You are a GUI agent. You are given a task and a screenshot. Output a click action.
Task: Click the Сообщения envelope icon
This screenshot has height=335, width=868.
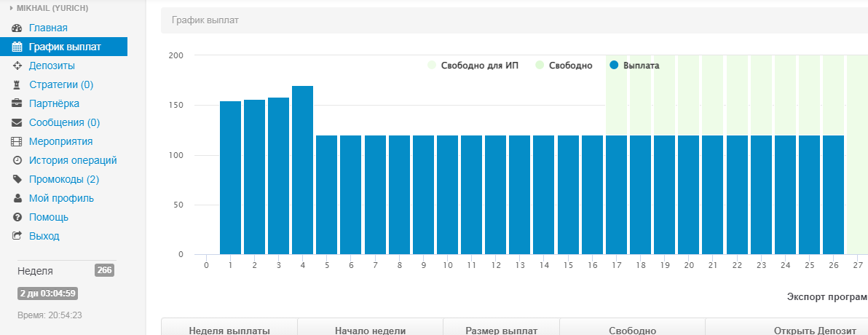[17, 123]
